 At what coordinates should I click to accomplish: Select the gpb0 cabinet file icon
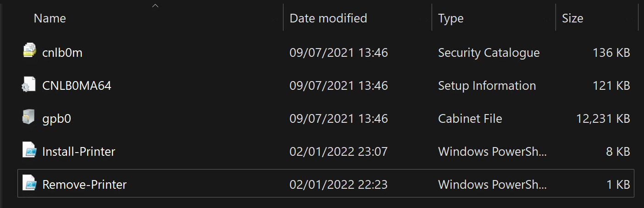coord(29,118)
